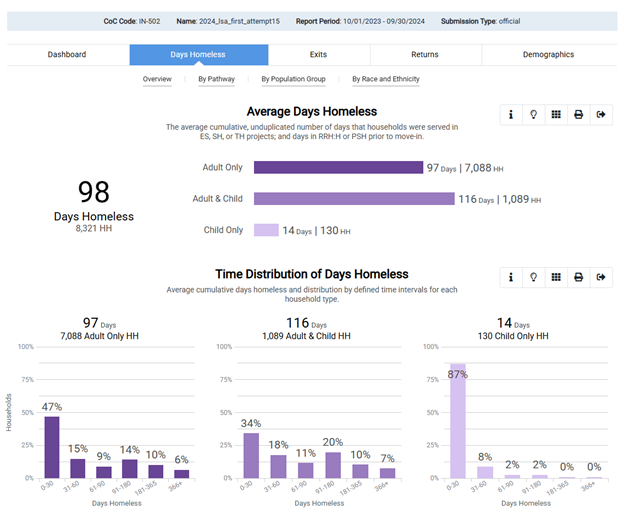Click lightbulb icon for Average Days Homeless
Viewport: 624px width, 515px height.
534,114
